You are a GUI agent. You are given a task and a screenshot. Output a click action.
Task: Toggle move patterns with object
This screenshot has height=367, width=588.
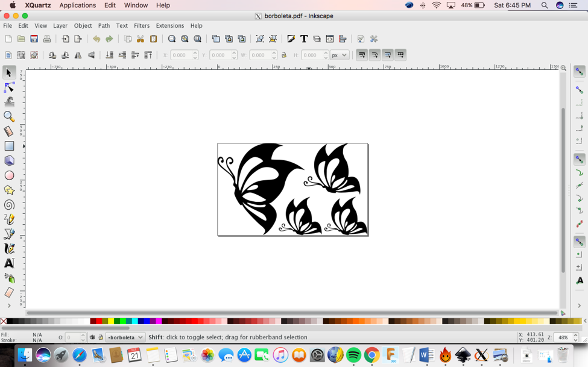click(400, 55)
